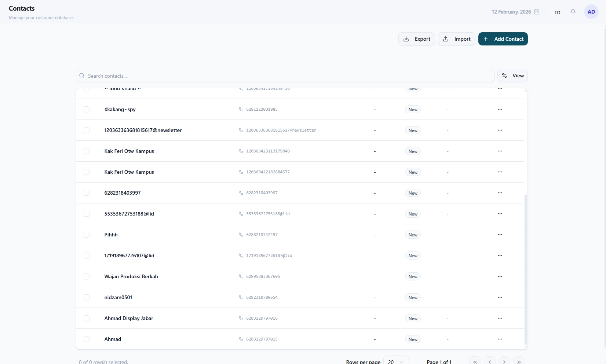Export the contacts list
This screenshot has height=364, width=606.
tap(416, 39)
